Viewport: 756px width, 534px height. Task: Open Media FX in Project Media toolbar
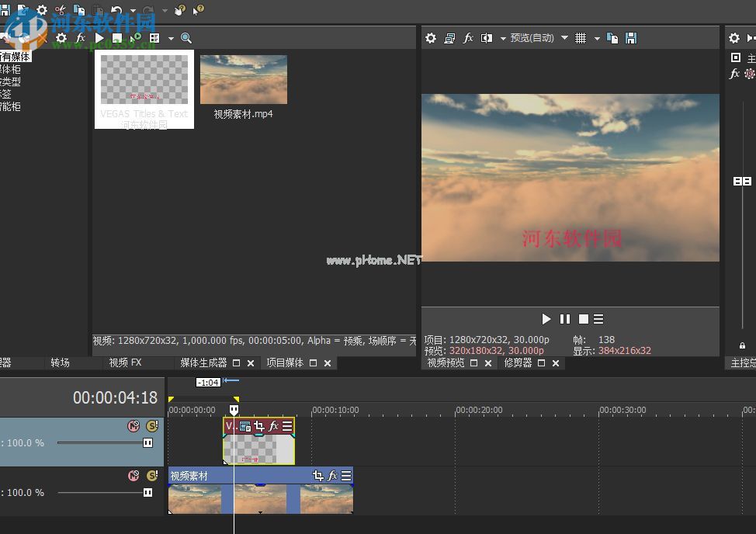tap(81, 37)
